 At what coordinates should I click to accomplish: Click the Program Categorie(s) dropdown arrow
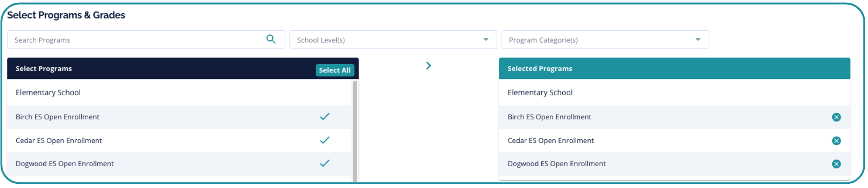(698, 40)
